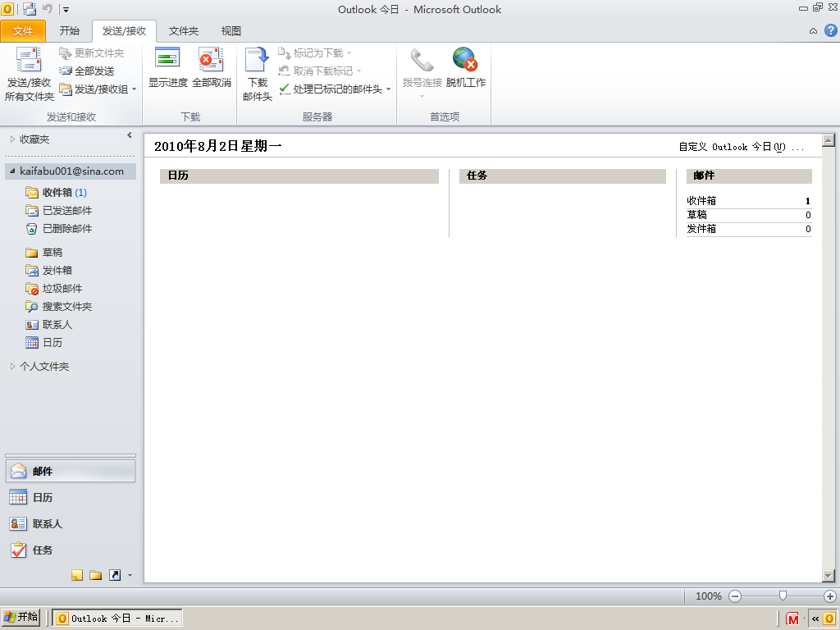Collapse the kaifabu001@sina.com account tree
Image resolution: width=840 pixels, height=630 pixels.
pos(12,171)
